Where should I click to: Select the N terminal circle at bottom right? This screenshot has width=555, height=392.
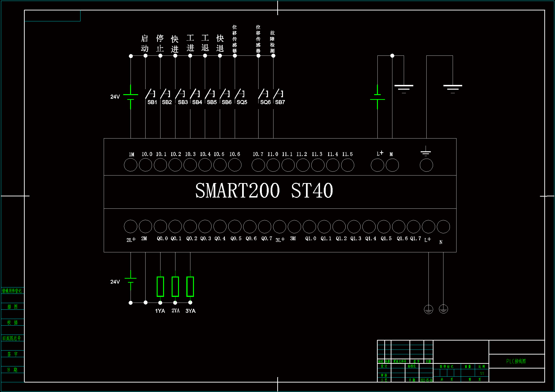[443, 226]
